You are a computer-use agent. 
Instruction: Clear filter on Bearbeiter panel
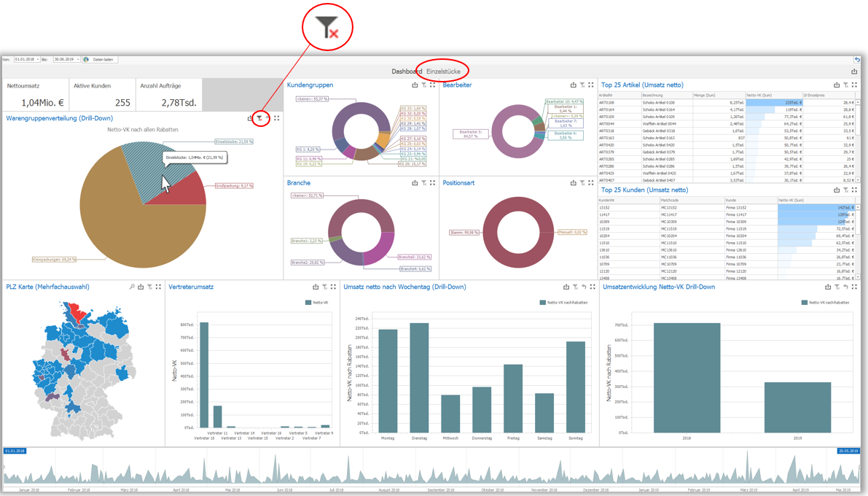tap(582, 85)
